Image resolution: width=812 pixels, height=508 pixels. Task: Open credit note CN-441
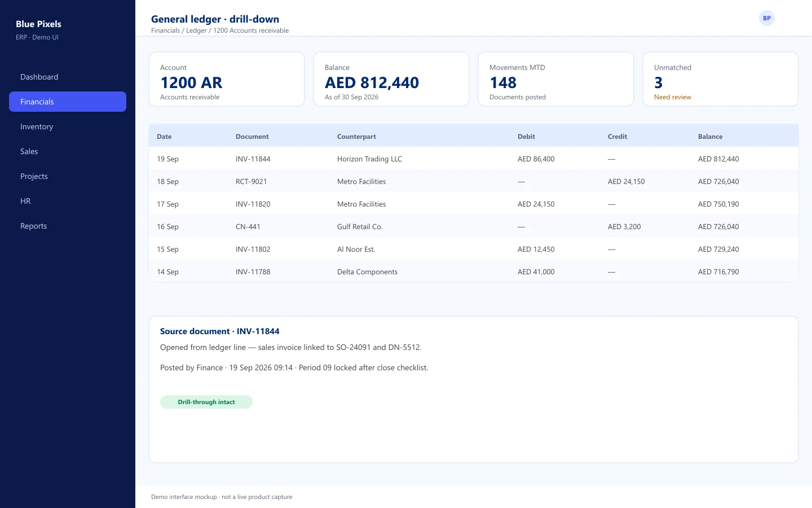click(248, 227)
